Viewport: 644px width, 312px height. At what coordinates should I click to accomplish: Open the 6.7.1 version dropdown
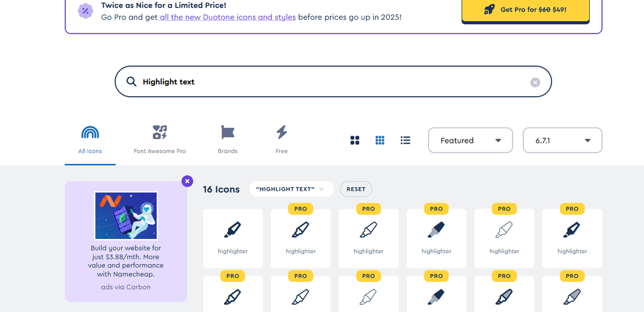562,140
